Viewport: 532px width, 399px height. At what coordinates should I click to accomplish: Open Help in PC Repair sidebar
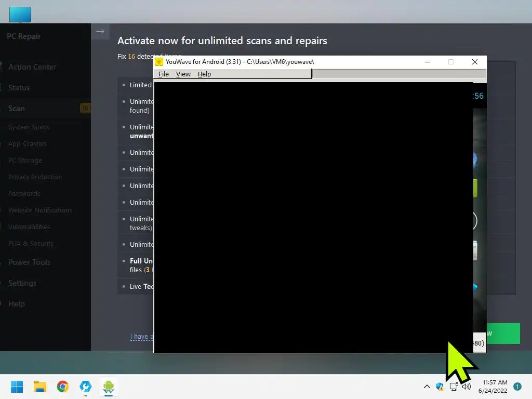pyautogui.click(x=16, y=303)
